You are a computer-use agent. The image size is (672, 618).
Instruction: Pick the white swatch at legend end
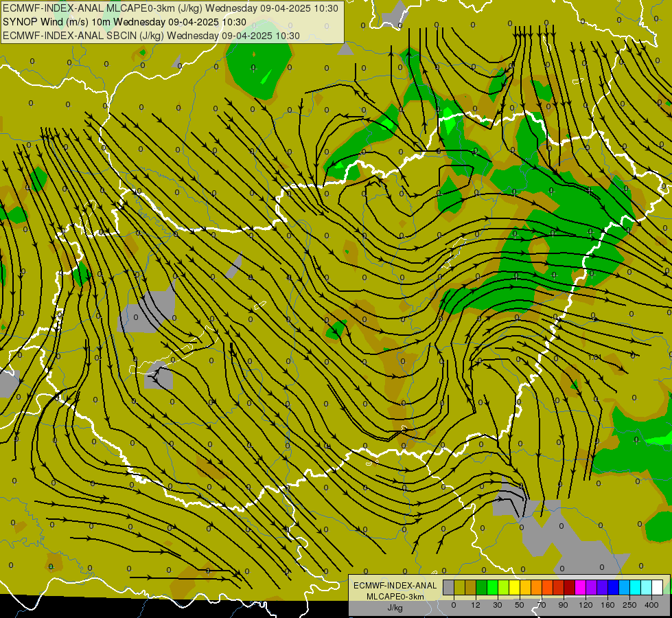point(658,587)
